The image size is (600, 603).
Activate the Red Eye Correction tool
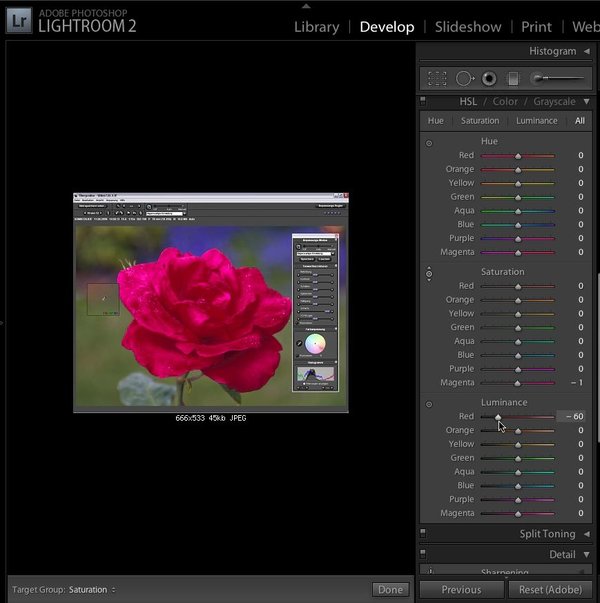[x=489, y=78]
